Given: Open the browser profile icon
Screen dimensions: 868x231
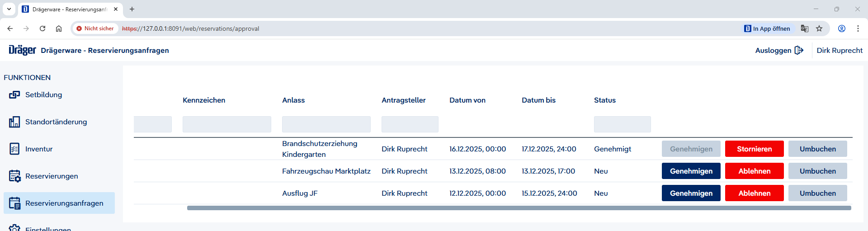Looking at the screenshot, I should tap(842, 28).
